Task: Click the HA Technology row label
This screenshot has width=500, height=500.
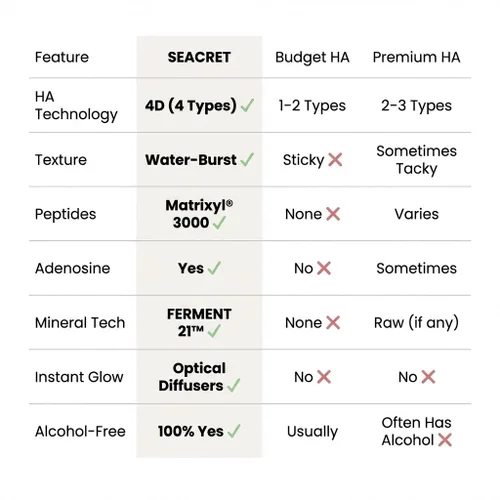Action: tap(76, 106)
